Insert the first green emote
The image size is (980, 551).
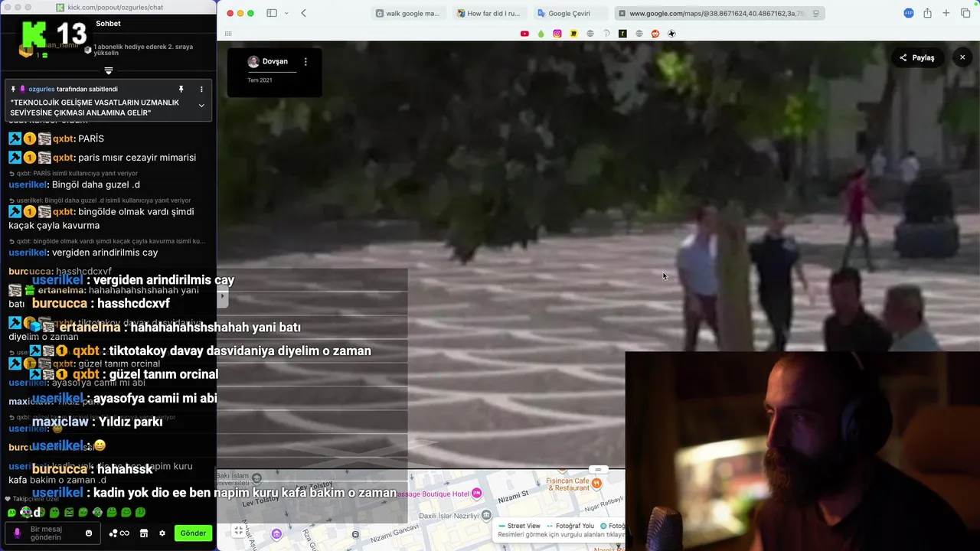coord(11,513)
